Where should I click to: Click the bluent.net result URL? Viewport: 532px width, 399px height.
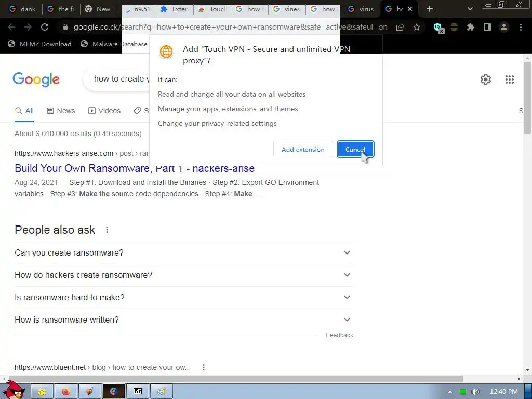(102, 367)
